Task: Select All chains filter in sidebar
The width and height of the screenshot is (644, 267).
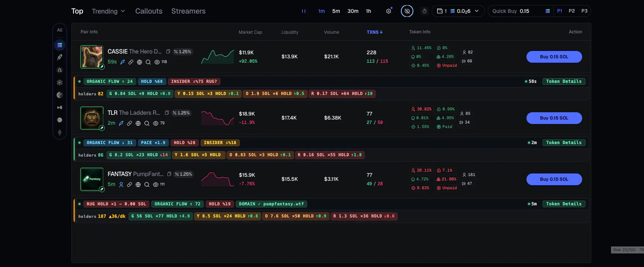Action: click(x=60, y=30)
